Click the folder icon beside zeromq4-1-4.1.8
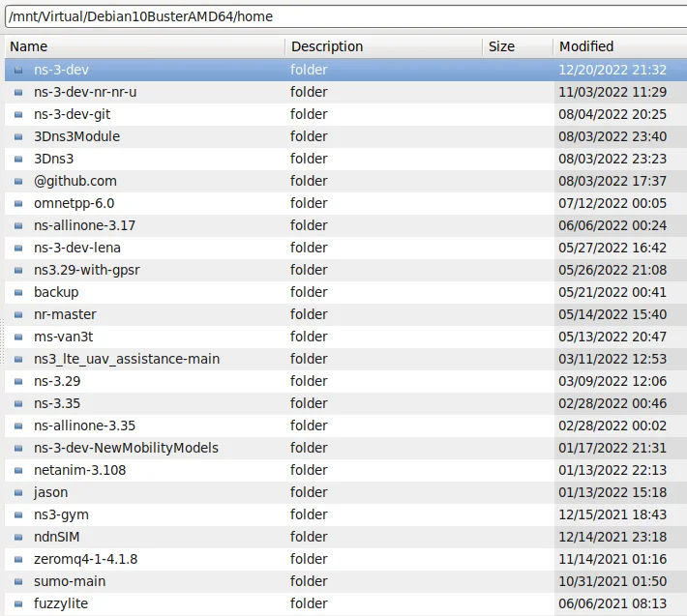687x616 pixels. pos(18,559)
